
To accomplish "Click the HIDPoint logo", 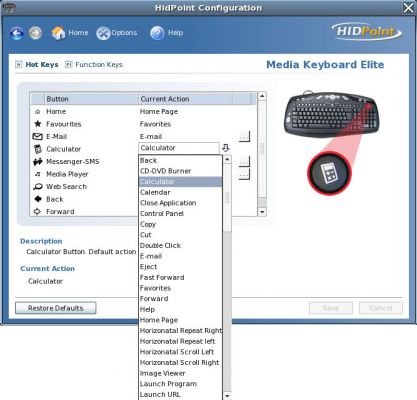I will [366, 32].
